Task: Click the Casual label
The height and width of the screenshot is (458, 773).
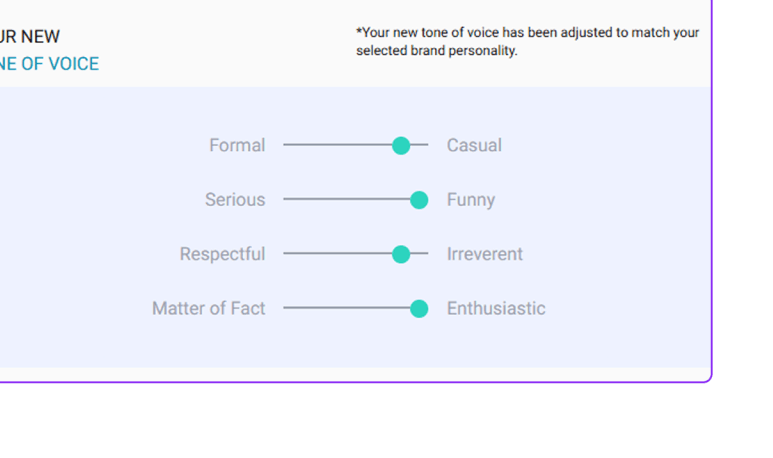Action: [474, 146]
